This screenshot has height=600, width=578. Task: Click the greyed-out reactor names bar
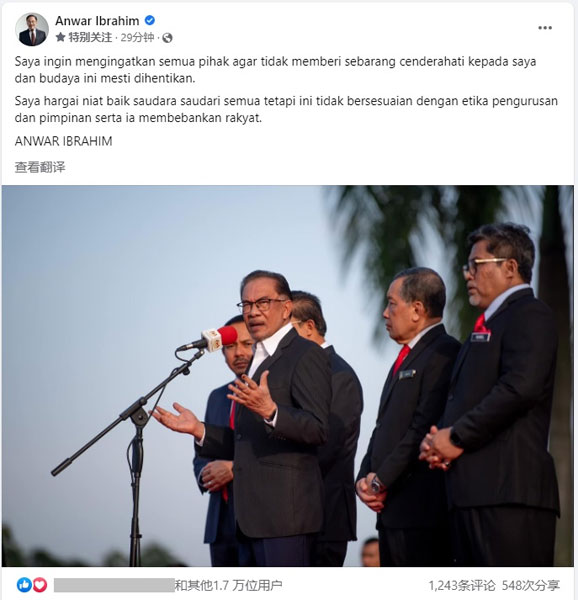114,585
